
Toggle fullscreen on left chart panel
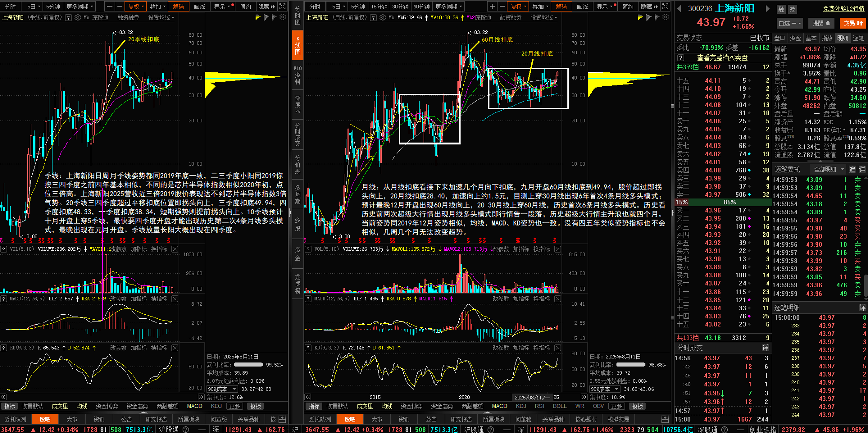pos(282,6)
